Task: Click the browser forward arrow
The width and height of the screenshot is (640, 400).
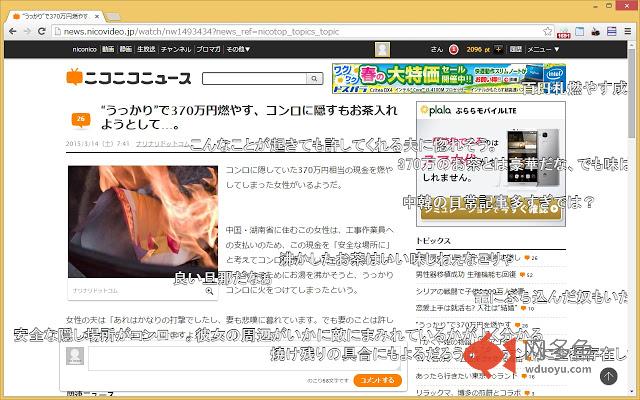Action: (27, 31)
